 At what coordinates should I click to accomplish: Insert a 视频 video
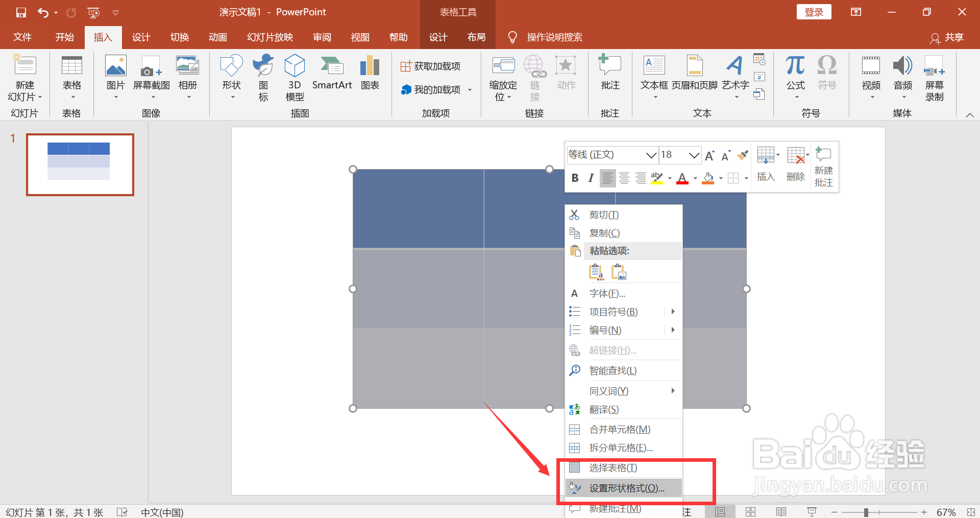pyautogui.click(x=871, y=78)
